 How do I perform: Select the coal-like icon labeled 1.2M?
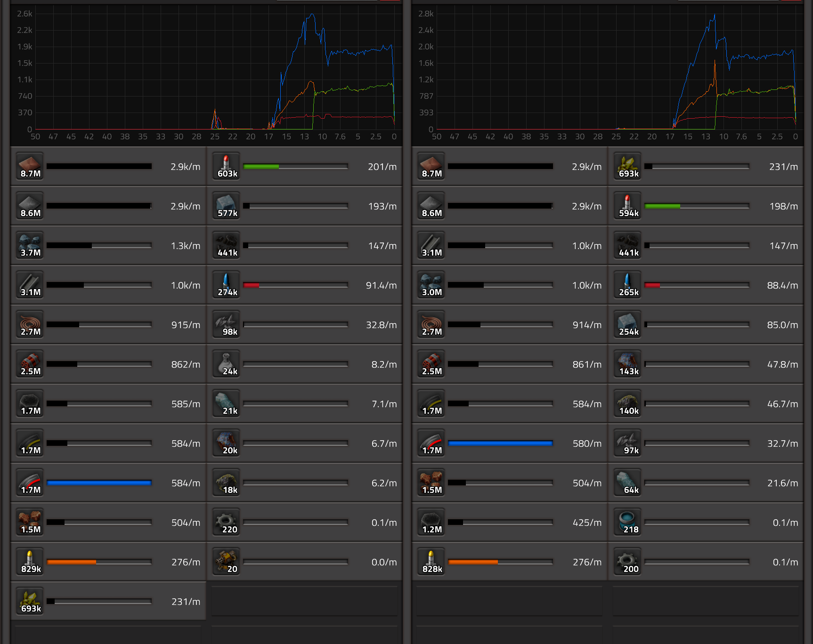[431, 522]
